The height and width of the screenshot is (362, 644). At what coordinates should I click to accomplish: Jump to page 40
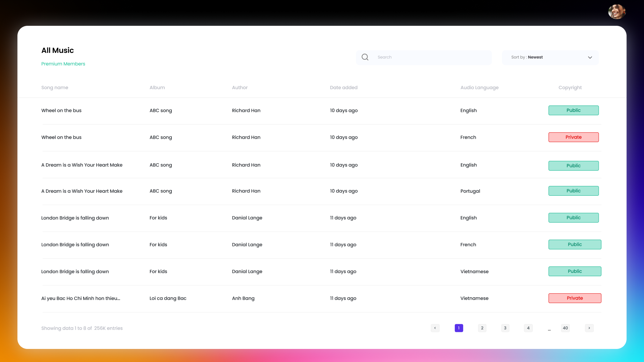[565, 328]
